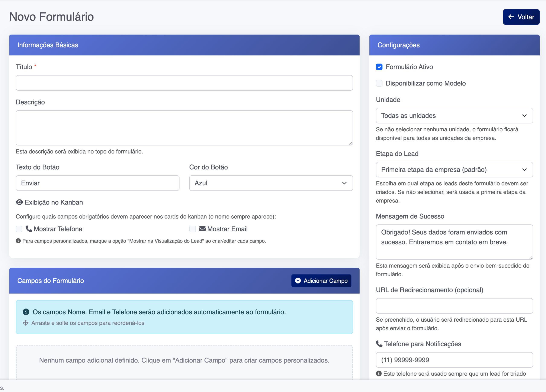
Task: Click the info icon before 'Para campos personalizados'
Action: point(18,241)
